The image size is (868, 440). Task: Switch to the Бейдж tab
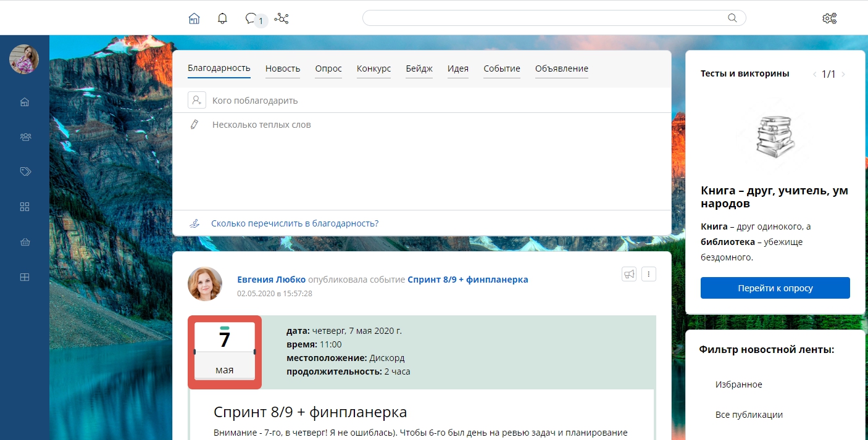point(419,68)
